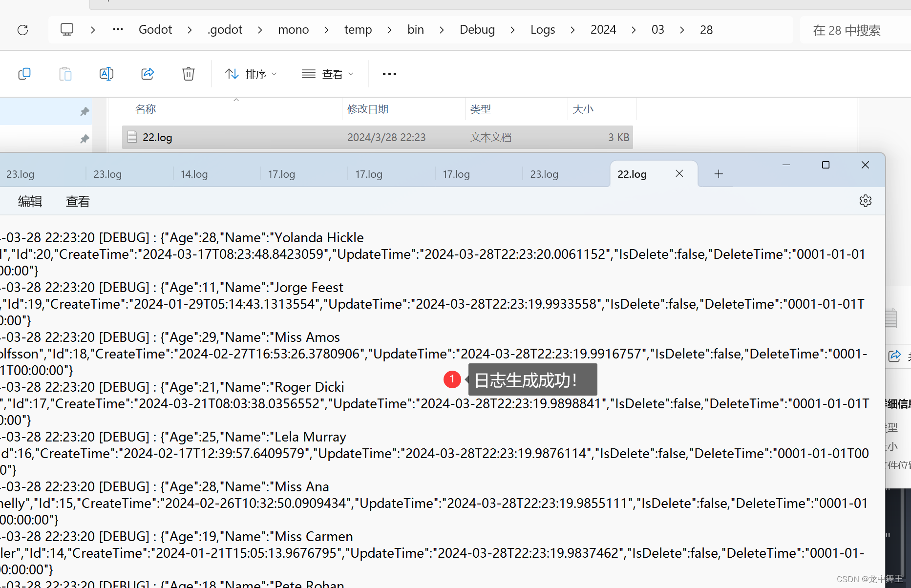Expand the chevron after 2024 in breadcrumb
The width and height of the screenshot is (911, 588).
click(634, 30)
